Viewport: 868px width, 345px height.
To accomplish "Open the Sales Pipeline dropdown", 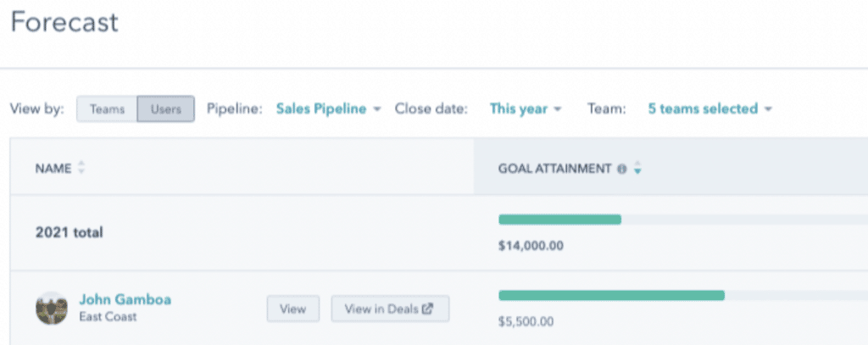I will [328, 109].
